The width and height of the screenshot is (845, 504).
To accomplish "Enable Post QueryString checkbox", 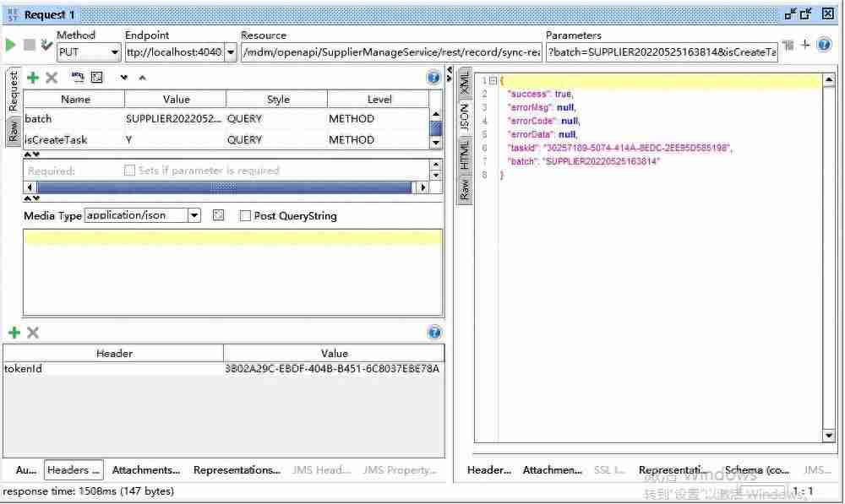I will click(245, 215).
